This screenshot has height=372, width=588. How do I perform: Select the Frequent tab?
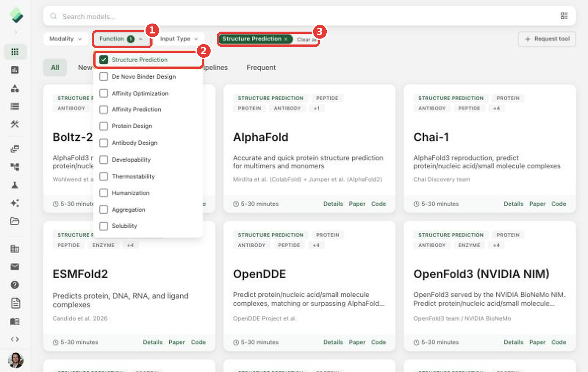click(x=261, y=68)
